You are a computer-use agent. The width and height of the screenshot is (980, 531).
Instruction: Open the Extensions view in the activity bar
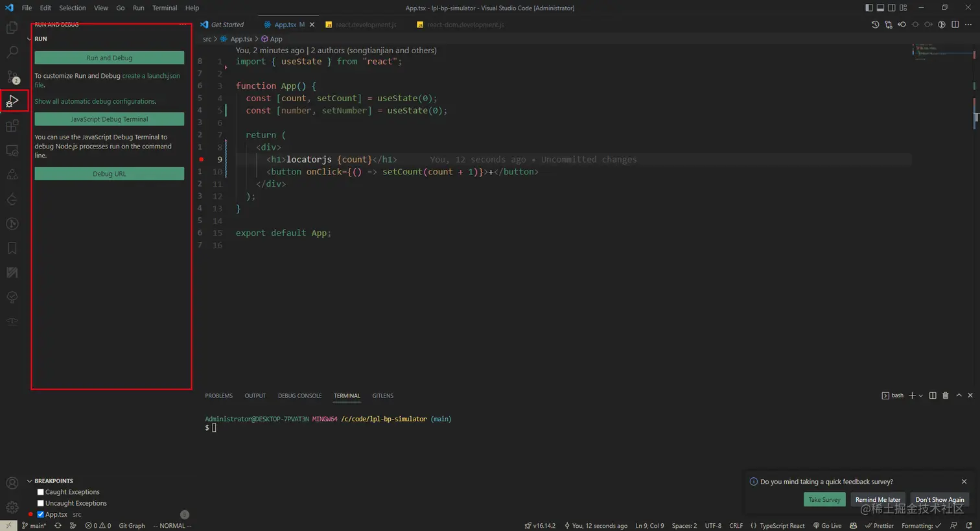12,126
